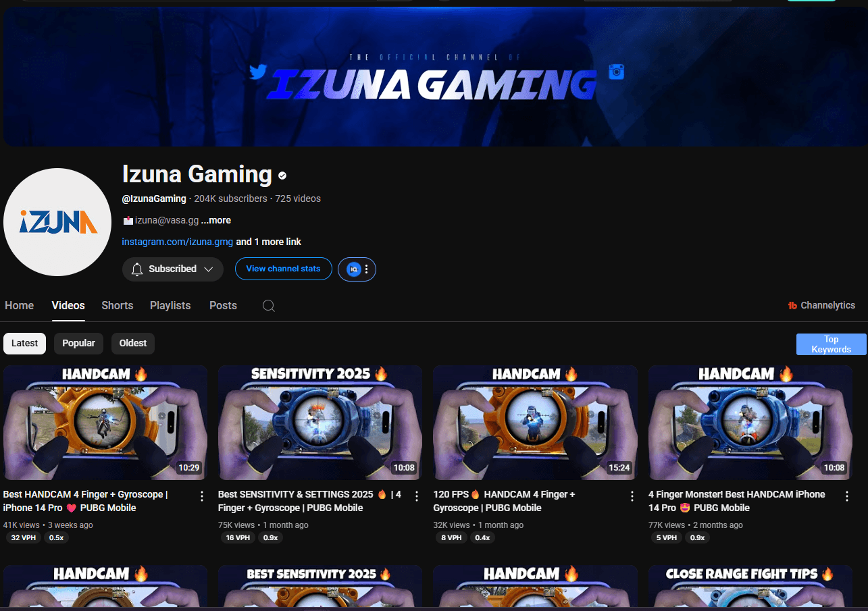Image resolution: width=868 pixels, height=611 pixels.
Task: Click the 32 VPH badge
Action: (x=24, y=538)
